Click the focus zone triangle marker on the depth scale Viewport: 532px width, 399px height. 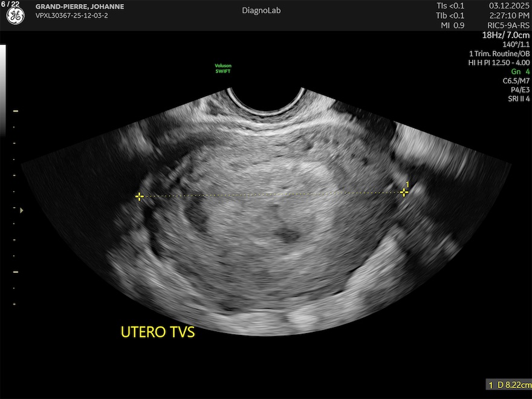[x=22, y=210]
